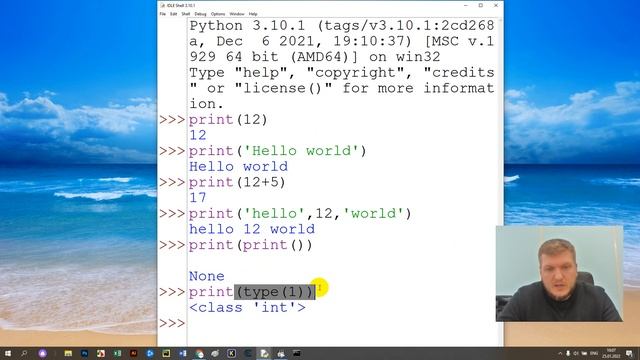Open the Debug menu
This screenshot has height=360, width=640.
[x=200, y=14]
